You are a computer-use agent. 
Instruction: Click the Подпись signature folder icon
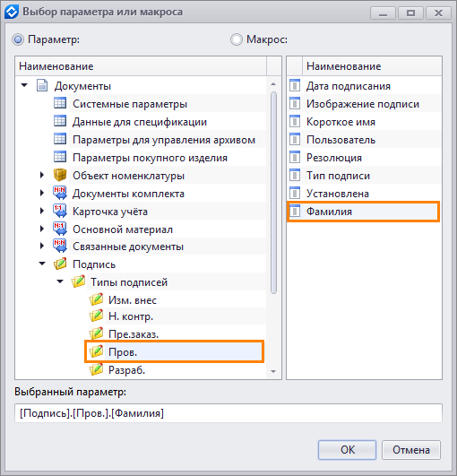(x=60, y=264)
